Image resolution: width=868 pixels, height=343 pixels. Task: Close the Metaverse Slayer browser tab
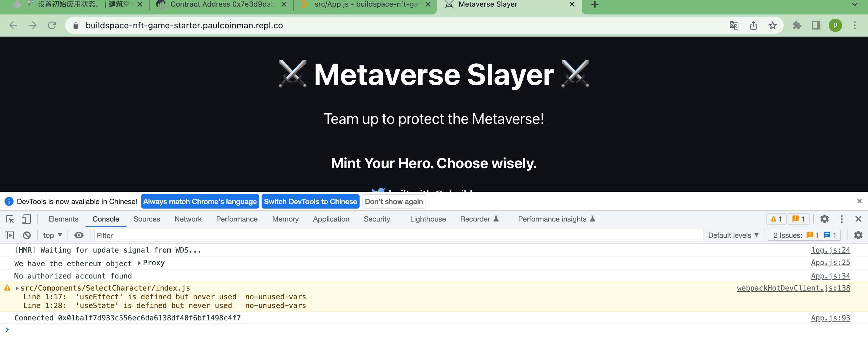pos(572,5)
